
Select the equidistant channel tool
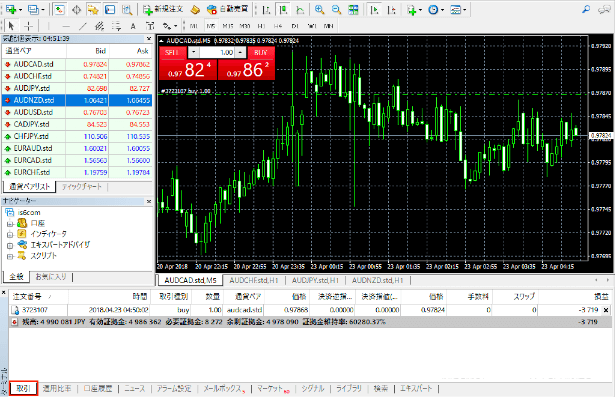coord(99,26)
